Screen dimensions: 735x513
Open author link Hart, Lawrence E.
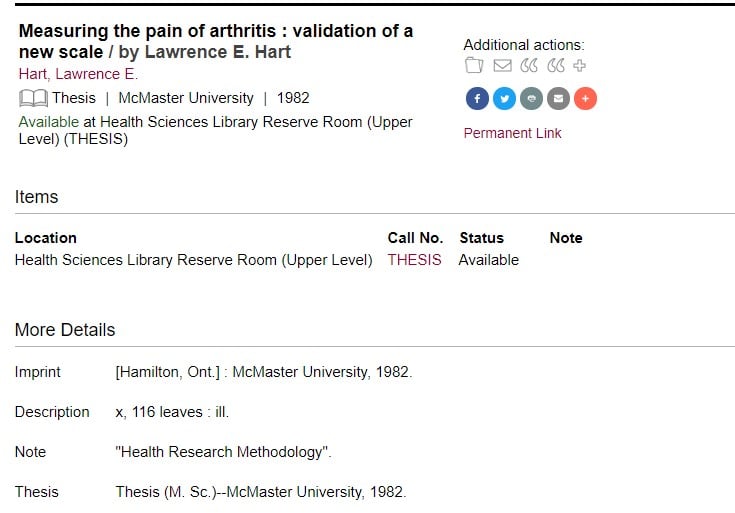(x=78, y=74)
